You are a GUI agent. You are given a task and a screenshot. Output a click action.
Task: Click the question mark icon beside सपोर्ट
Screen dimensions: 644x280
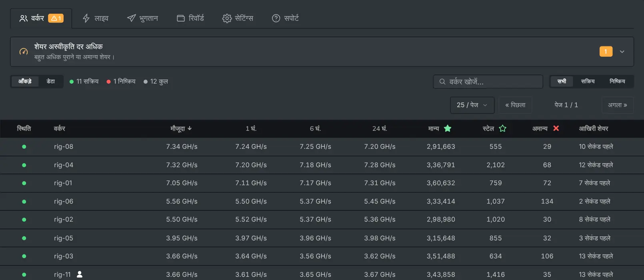coord(276,18)
